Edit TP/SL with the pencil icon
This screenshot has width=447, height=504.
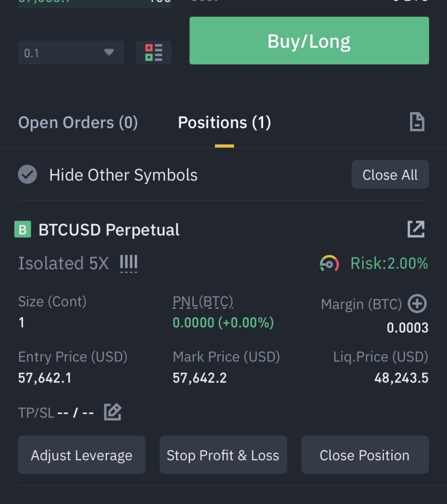coord(113,412)
